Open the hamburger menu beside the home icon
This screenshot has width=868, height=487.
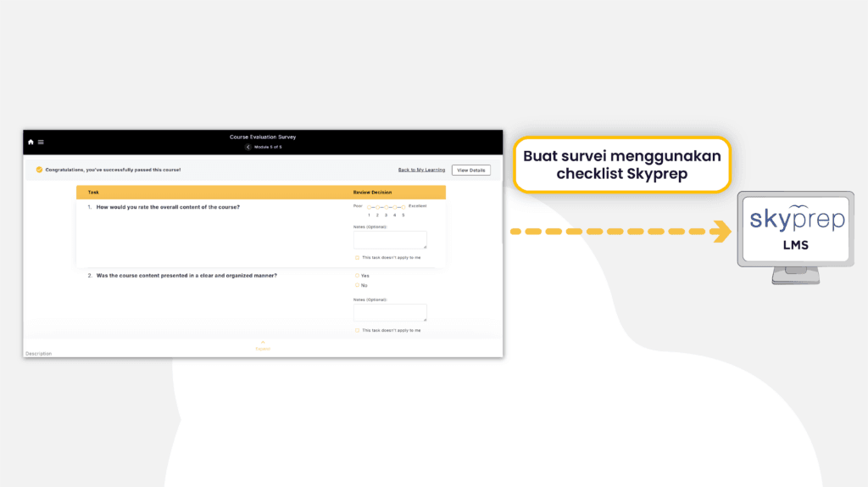point(41,143)
